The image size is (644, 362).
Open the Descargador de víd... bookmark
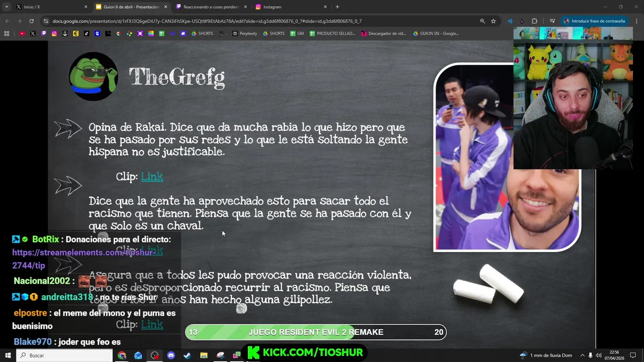[x=383, y=34]
